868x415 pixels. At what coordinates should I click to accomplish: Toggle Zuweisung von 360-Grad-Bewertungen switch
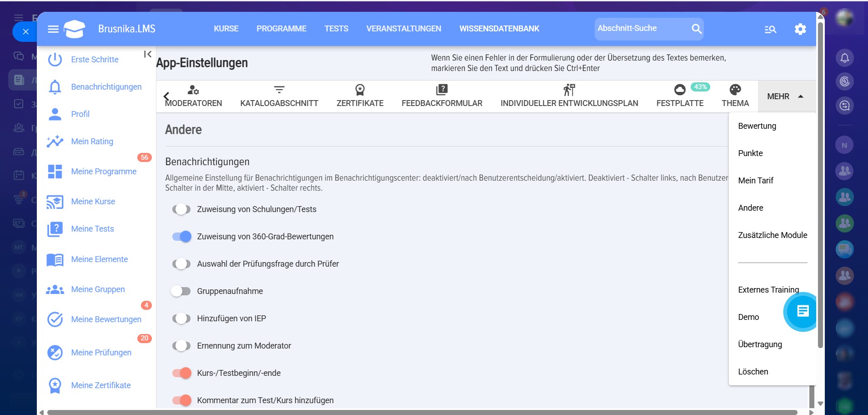(x=181, y=237)
